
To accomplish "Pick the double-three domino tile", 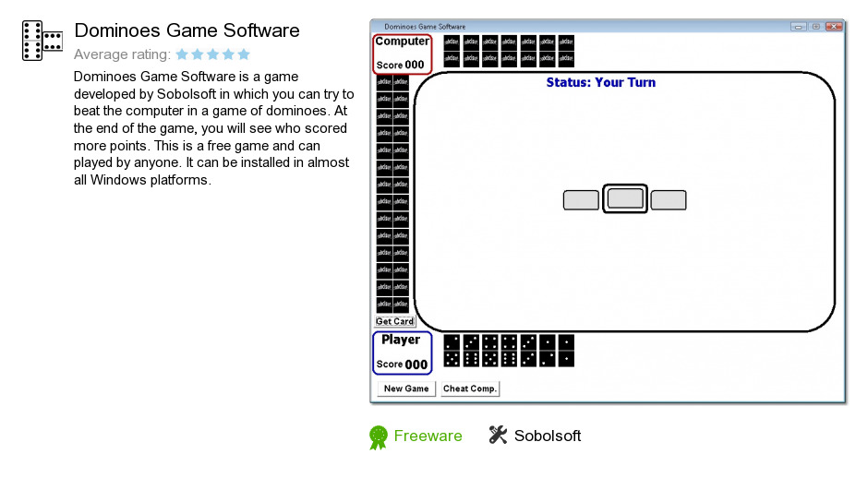I will pyautogui.click(x=529, y=351).
